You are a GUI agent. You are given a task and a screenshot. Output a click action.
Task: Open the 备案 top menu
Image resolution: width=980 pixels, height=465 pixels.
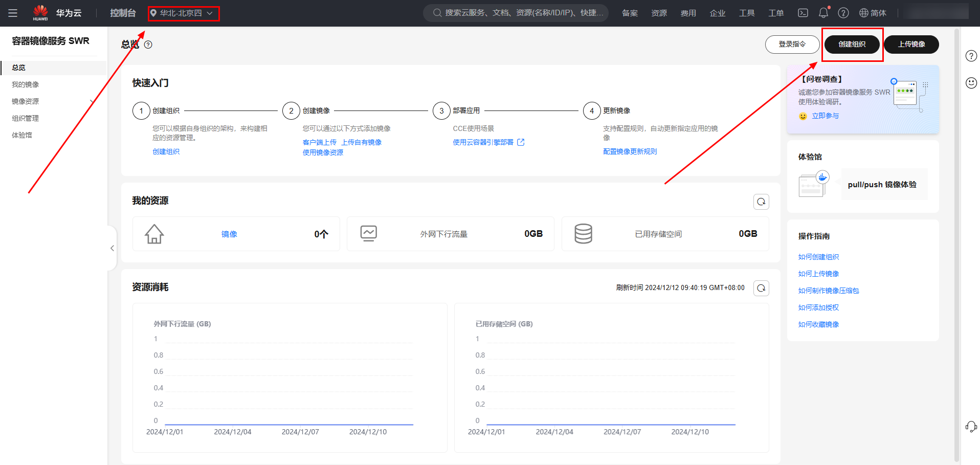[630, 13]
